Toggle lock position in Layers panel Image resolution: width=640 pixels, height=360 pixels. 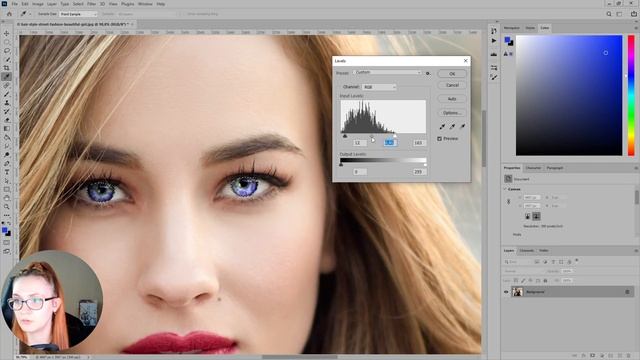(531, 281)
